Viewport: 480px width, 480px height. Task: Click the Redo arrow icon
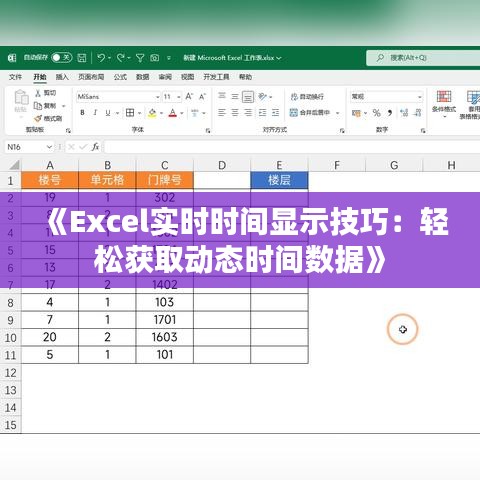point(120,58)
